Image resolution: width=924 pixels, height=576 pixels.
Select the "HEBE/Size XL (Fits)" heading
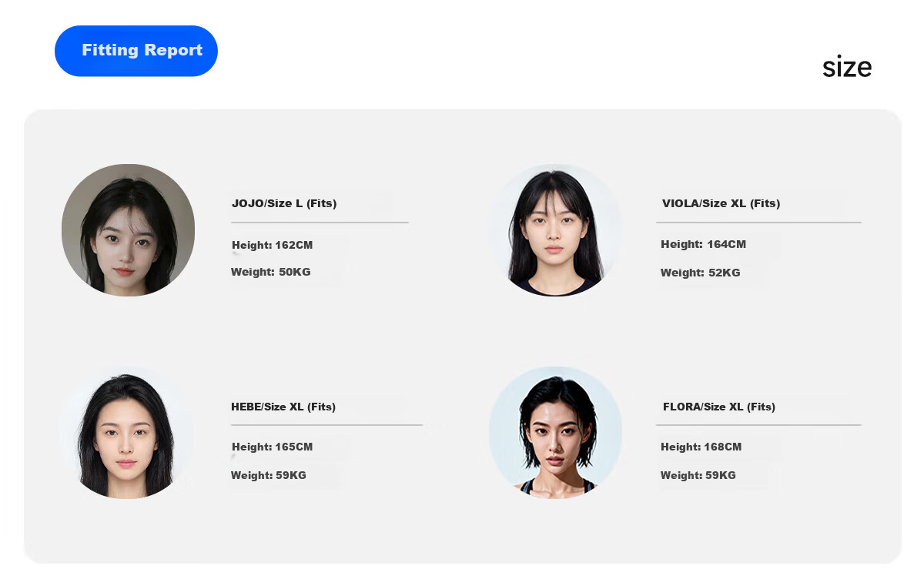[283, 407]
